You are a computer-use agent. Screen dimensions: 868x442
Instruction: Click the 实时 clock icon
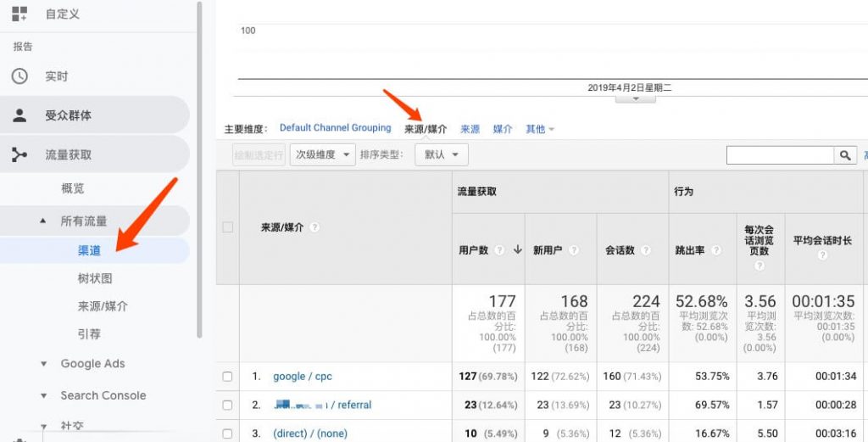point(19,76)
